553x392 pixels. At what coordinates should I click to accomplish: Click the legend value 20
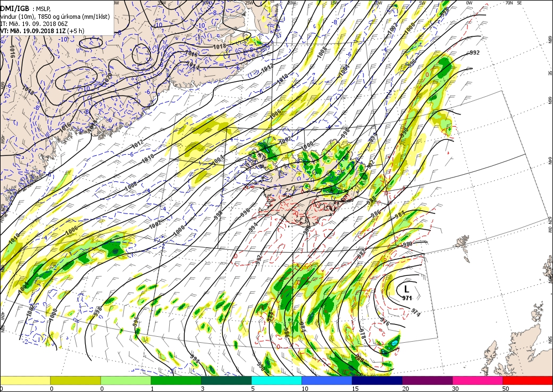(x=405, y=389)
